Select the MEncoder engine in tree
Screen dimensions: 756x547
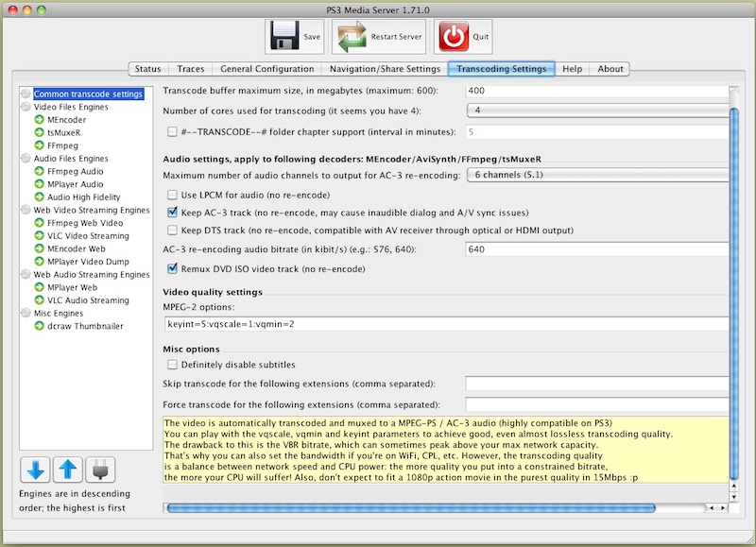pos(66,120)
